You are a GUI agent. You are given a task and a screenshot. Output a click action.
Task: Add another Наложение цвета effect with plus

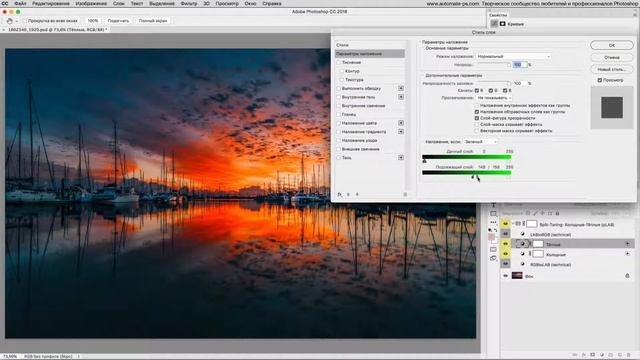pyautogui.click(x=401, y=123)
